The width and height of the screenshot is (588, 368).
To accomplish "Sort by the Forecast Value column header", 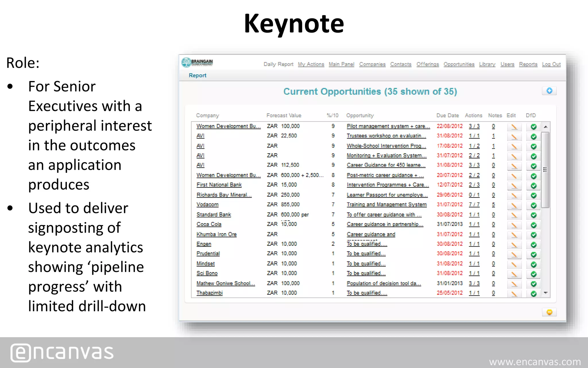I will (x=284, y=115).
